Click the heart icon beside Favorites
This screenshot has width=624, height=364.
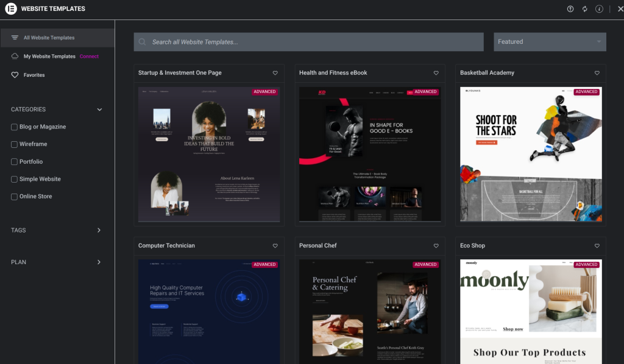[15, 75]
